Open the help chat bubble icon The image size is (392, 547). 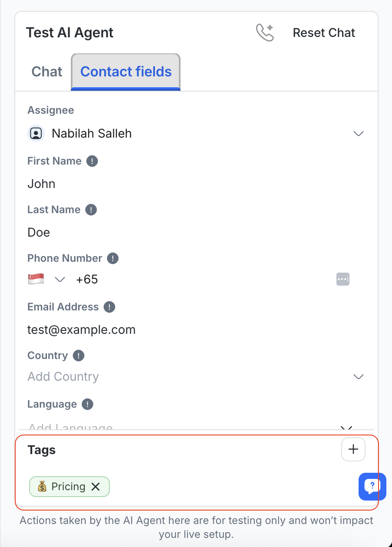point(372,486)
